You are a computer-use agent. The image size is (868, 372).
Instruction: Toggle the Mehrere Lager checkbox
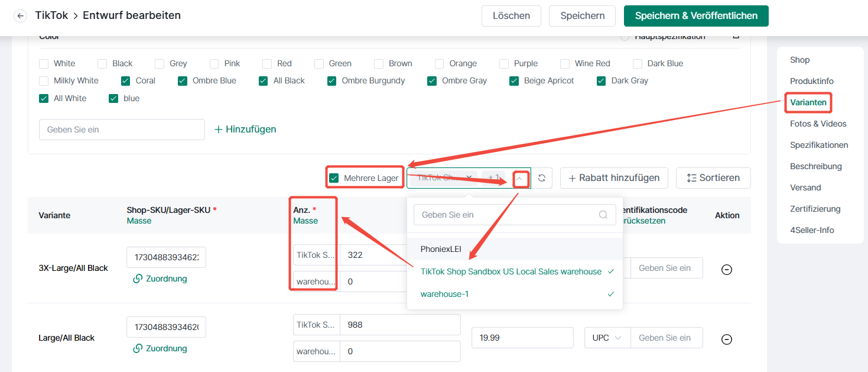pyautogui.click(x=334, y=178)
